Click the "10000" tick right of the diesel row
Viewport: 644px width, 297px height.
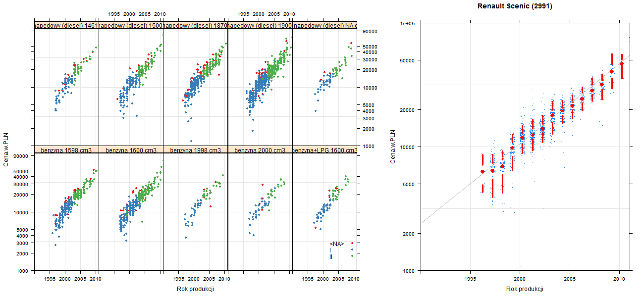(371, 88)
